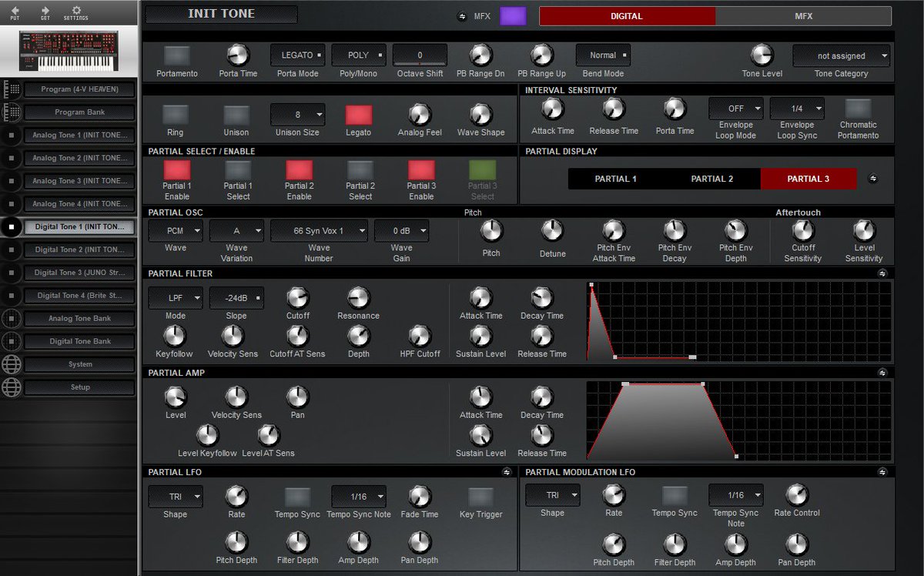Click the PUT upload arrow icon
This screenshot has width=924, height=576.
click(15, 12)
